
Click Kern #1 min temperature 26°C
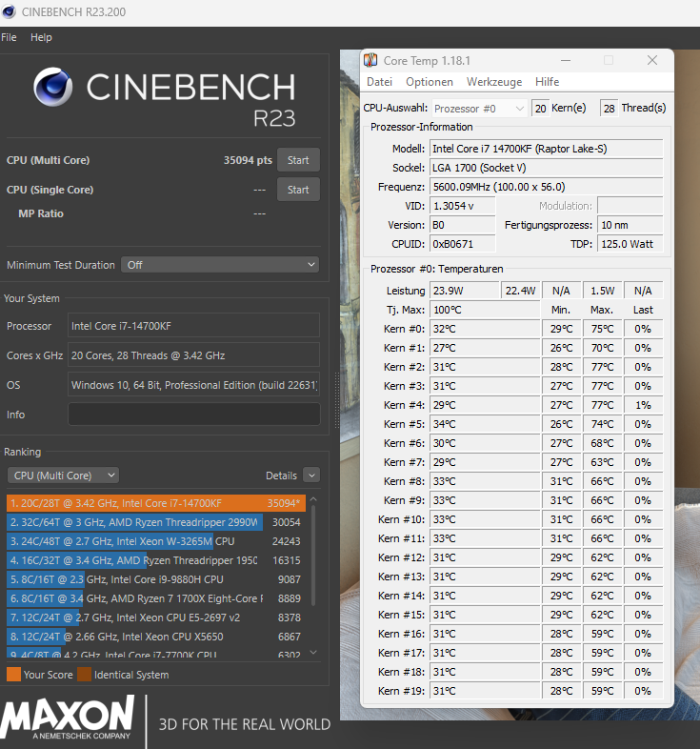pyautogui.click(x=562, y=348)
